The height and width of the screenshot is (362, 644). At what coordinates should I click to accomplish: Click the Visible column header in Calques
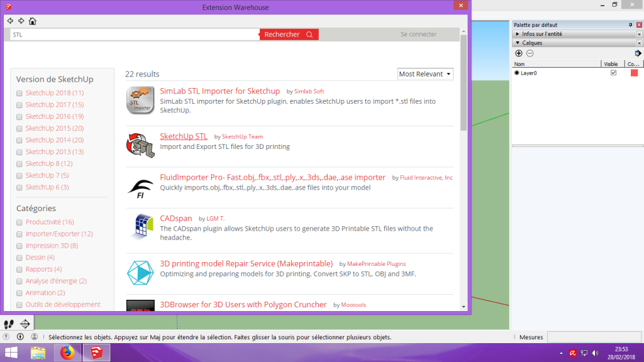pyautogui.click(x=613, y=64)
